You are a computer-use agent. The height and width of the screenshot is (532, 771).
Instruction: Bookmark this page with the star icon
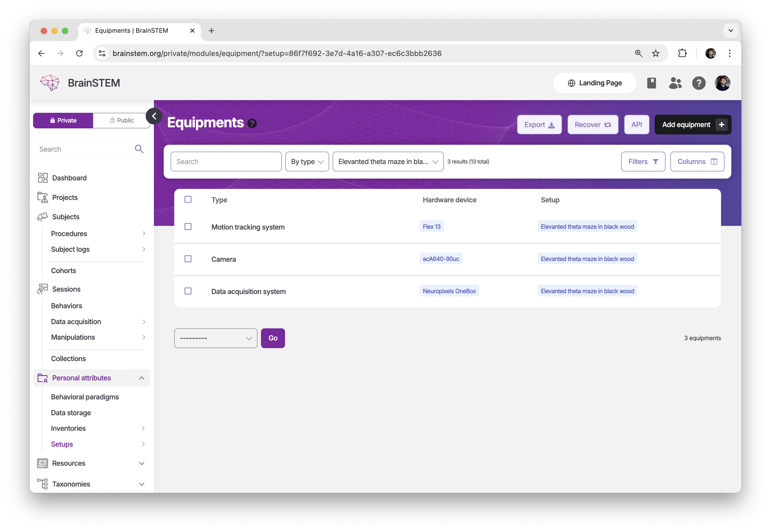(655, 53)
